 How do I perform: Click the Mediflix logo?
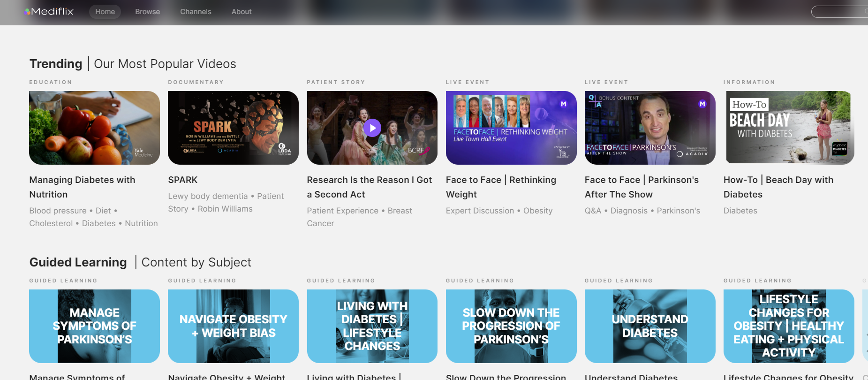click(x=49, y=11)
